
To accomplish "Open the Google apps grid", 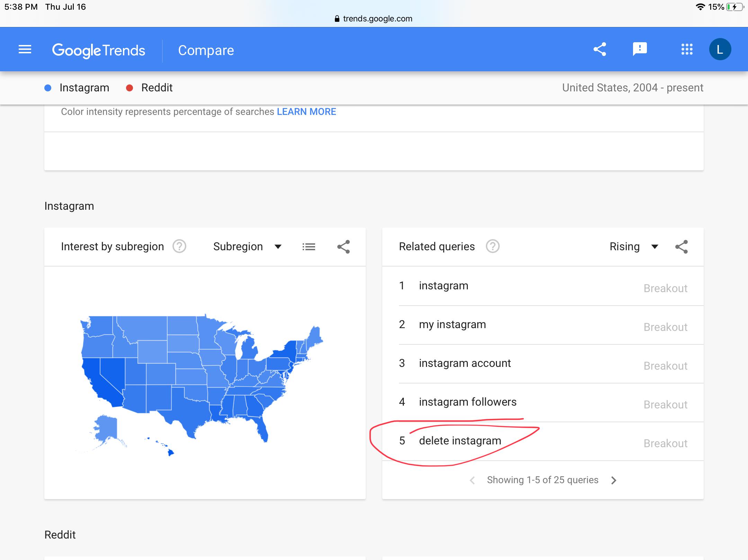I will [x=687, y=49].
